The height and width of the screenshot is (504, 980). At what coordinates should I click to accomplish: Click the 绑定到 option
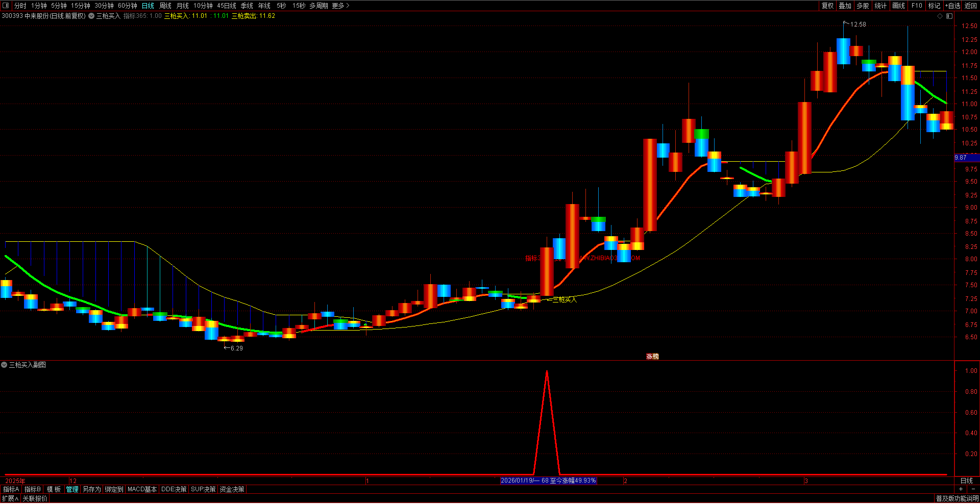pos(114,489)
